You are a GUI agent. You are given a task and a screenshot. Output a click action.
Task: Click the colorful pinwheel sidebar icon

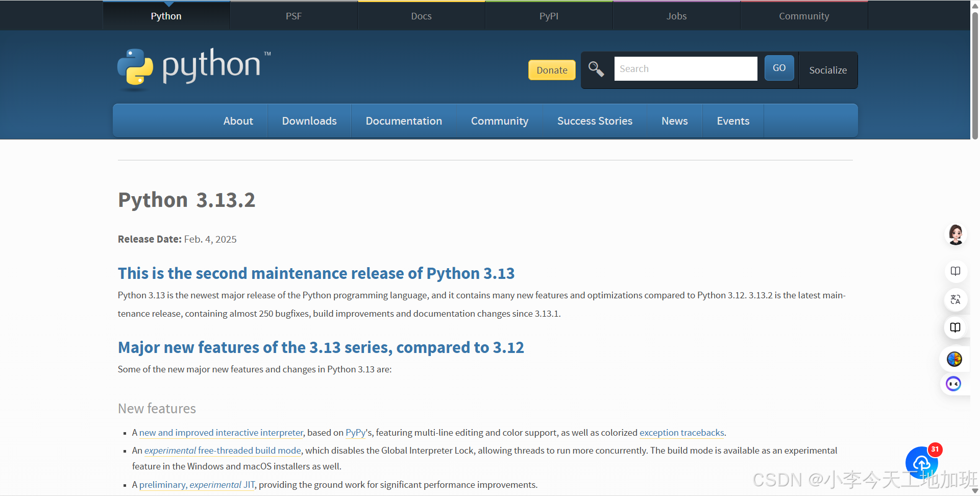[954, 359]
